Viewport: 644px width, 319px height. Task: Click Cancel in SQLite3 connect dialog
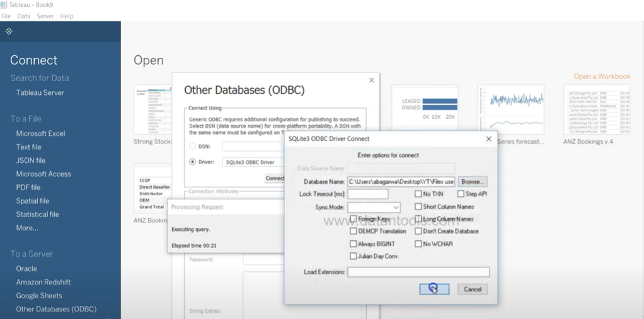[473, 289]
